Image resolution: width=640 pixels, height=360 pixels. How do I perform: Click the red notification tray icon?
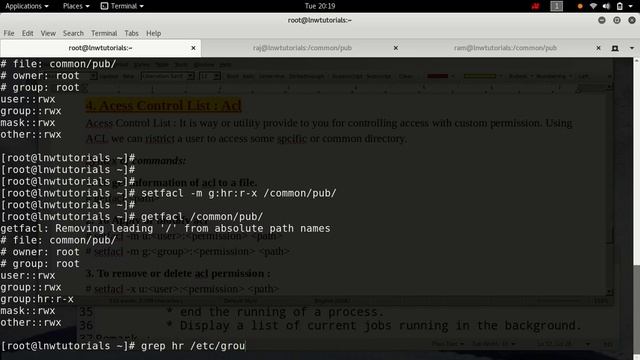pos(535,6)
